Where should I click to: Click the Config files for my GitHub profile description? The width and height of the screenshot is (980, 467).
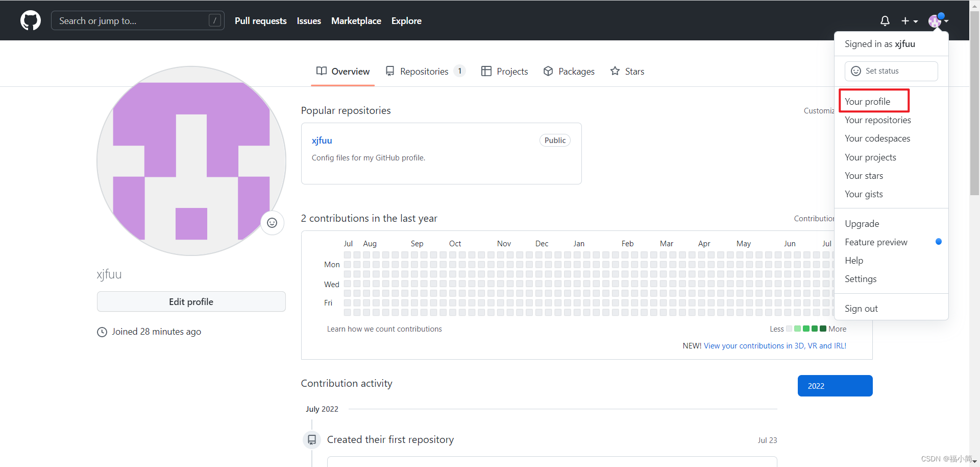(369, 158)
